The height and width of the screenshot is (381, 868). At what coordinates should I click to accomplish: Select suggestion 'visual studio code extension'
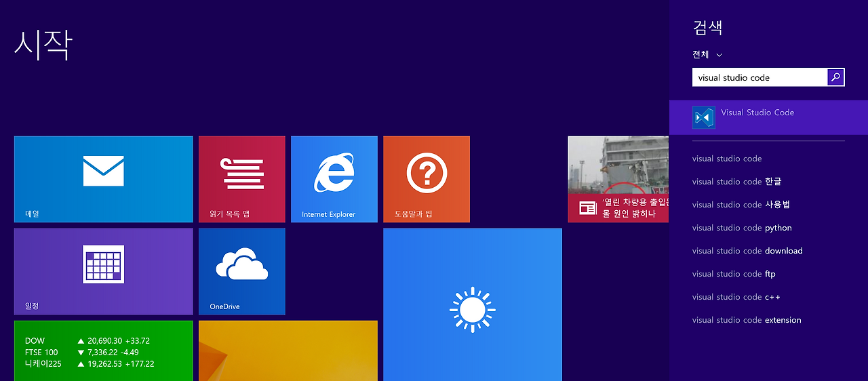[x=747, y=320]
